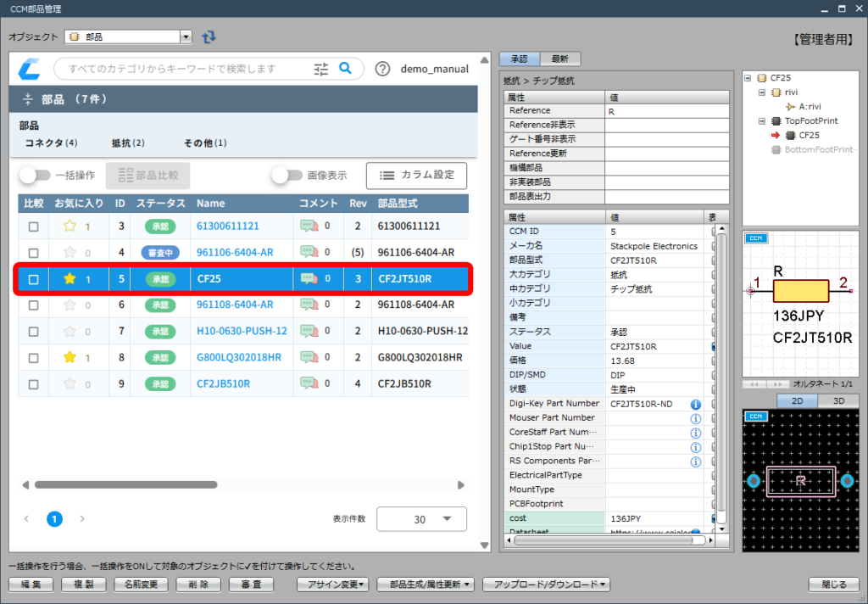
Task: Open the help question mark icon
Action: [x=382, y=69]
